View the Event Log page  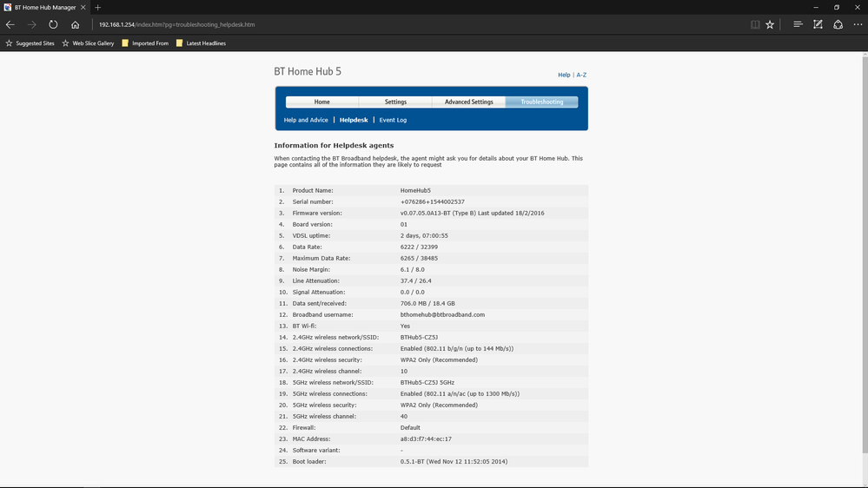393,120
